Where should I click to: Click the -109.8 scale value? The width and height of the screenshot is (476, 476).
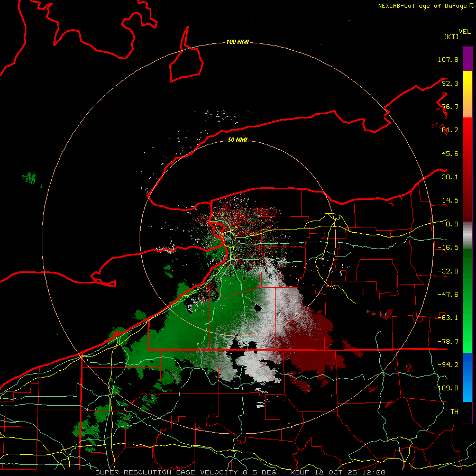(x=446, y=388)
